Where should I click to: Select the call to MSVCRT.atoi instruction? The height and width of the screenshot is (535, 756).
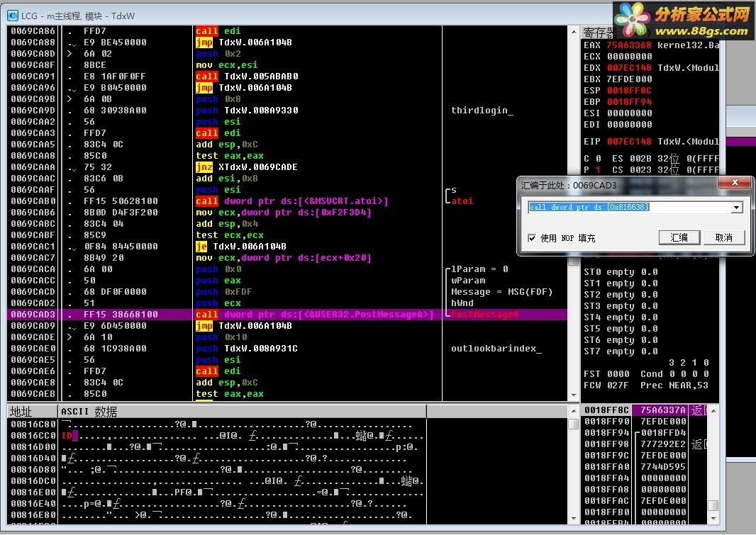(x=291, y=201)
